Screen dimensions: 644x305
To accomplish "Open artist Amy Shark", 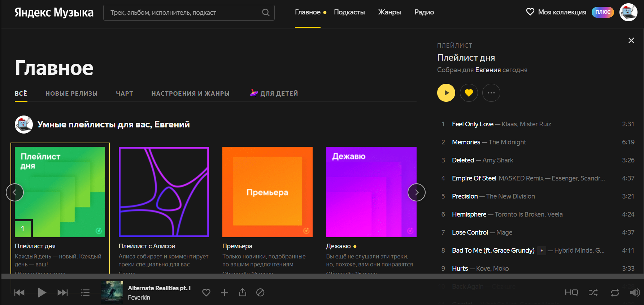I will pyautogui.click(x=498, y=160).
